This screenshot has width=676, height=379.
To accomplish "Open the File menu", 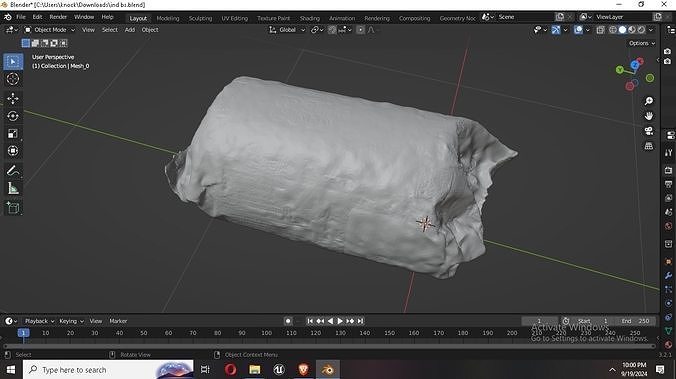I will [21, 17].
